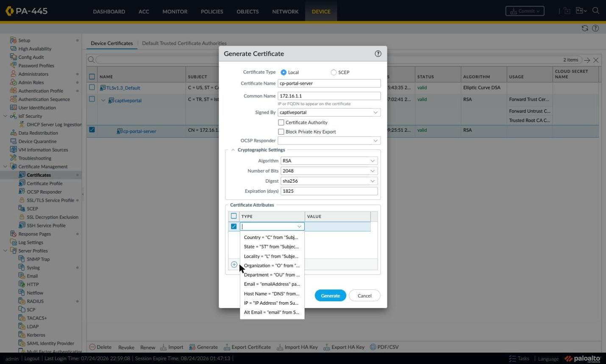This screenshot has width=606, height=364.
Task: Click the Certificate Name input field
Action: tap(329, 83)
